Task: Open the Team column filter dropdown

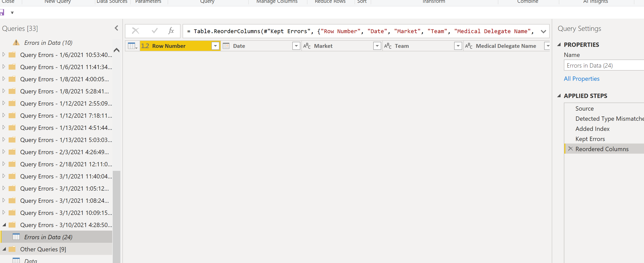Action: point(458,46)
